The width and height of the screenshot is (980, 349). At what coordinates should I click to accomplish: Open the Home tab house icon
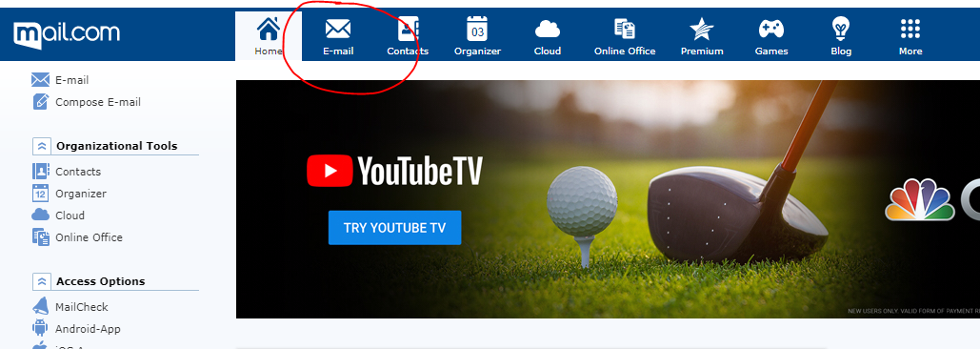click(269, 29)
